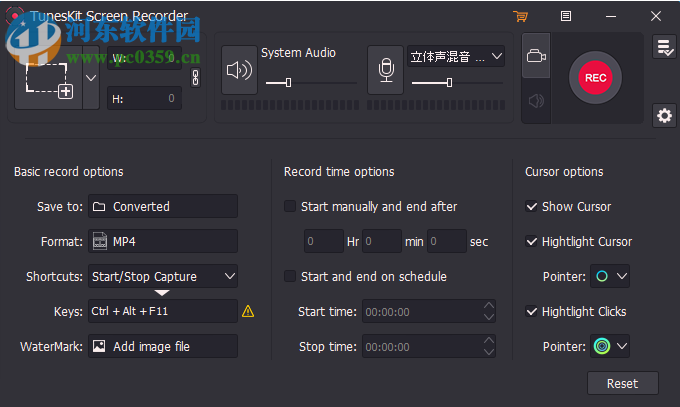This screenshot has width=680, height=407.
Task: Click the sec duration input field
Action: [447, 241]
